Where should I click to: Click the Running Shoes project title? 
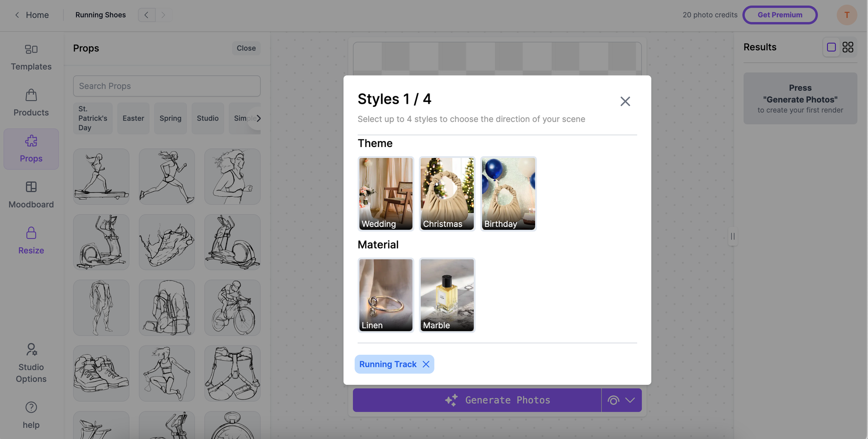pyautogui.click(x=101, y=15)
